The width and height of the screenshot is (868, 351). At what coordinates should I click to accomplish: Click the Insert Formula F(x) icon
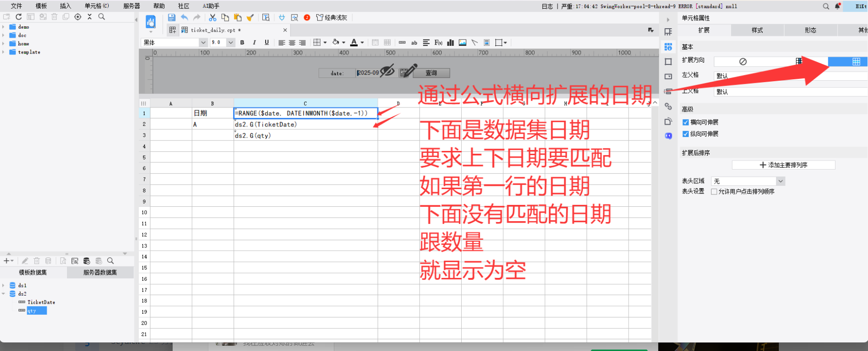coord(438,43)
